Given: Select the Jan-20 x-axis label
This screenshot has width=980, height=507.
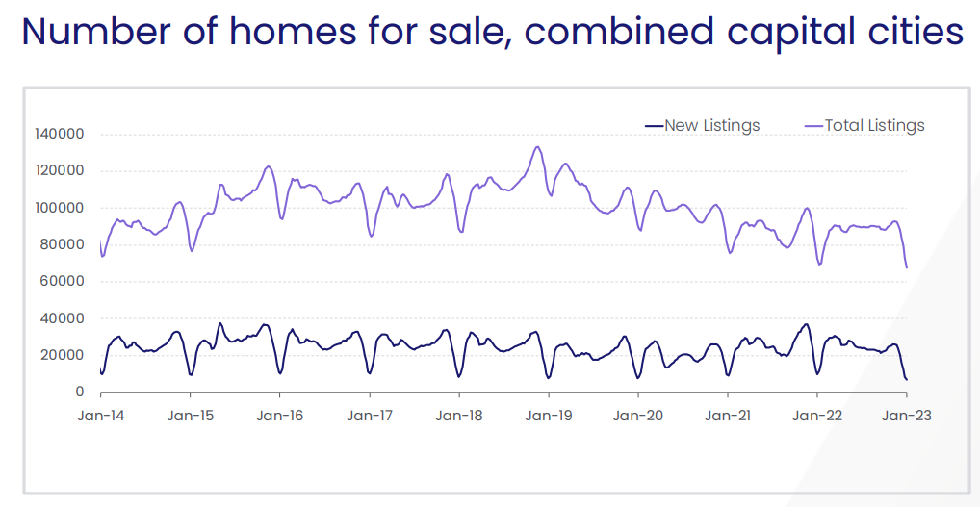Looking at the screenshot, I should (638, 416).
